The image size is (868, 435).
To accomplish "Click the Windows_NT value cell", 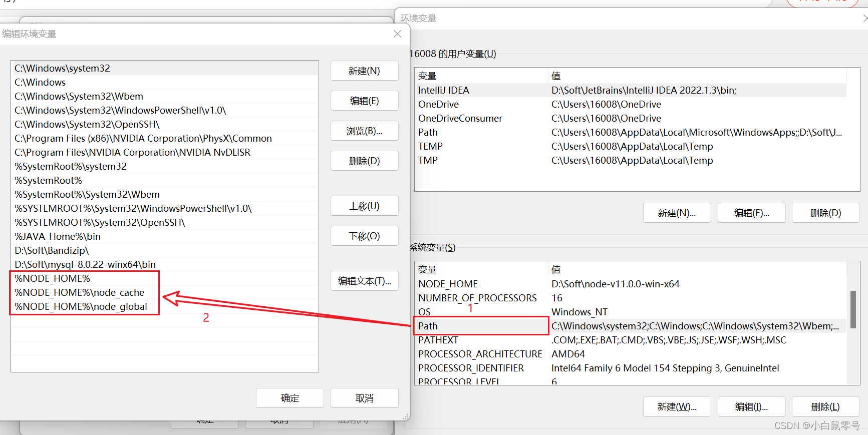I will [579, 312].
